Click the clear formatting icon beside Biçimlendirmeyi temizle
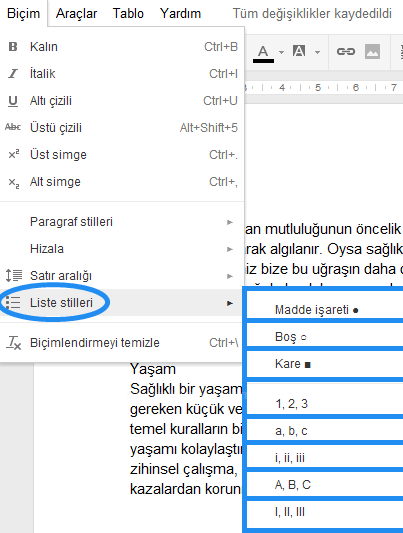The height and width of the screenshot is (533, 403). pyautogui.click(x=14, y=343)
